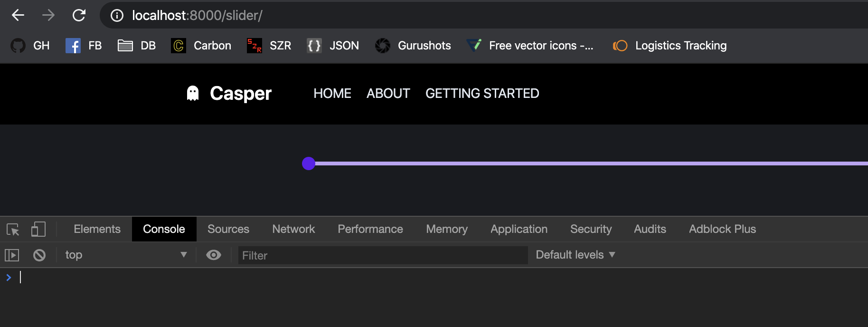The width and height of the screenshot is (868, 327).
Task: Open the Gurushots bookmark
Action: [413, 46]
